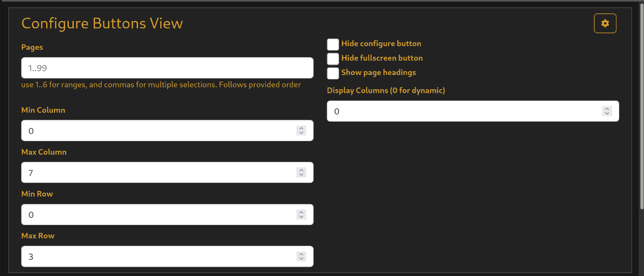Click the range syntax hint below Pages
The width and height of the screenshot is (644, 276).
162,84
